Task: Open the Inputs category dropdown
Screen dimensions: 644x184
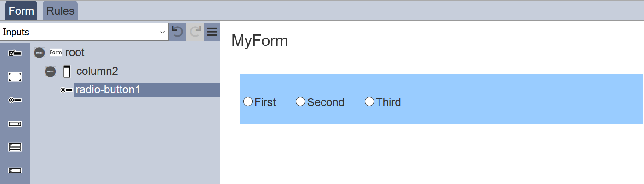Action: 84,32
